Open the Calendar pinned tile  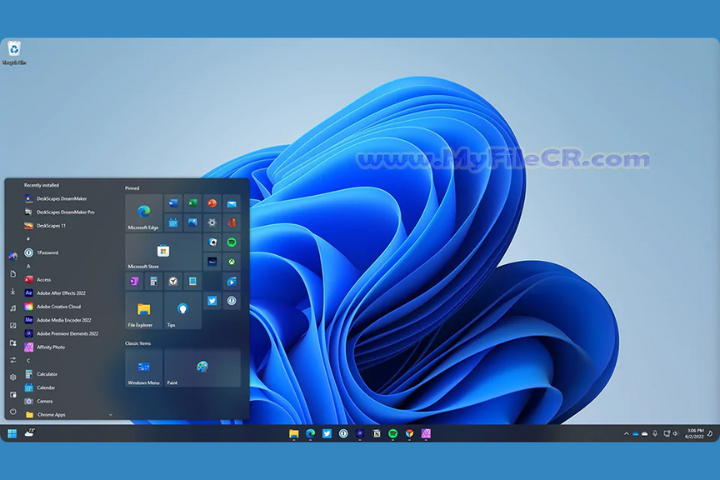coord(173,223)
